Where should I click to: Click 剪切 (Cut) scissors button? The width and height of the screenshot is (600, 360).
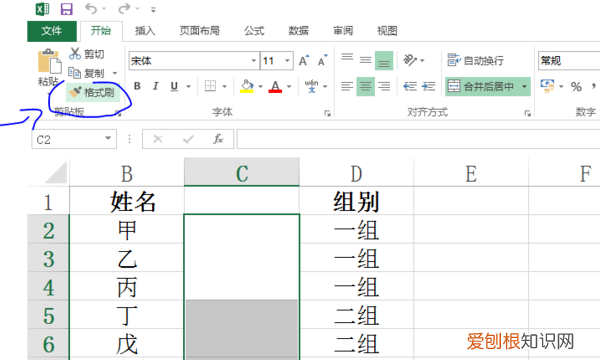tap(87, 54)
